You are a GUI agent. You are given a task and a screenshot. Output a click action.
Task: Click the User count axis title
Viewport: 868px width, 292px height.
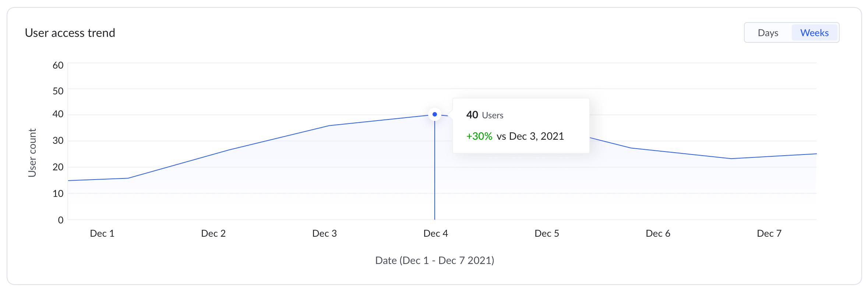pyautogui.click(x=32, y=153)
